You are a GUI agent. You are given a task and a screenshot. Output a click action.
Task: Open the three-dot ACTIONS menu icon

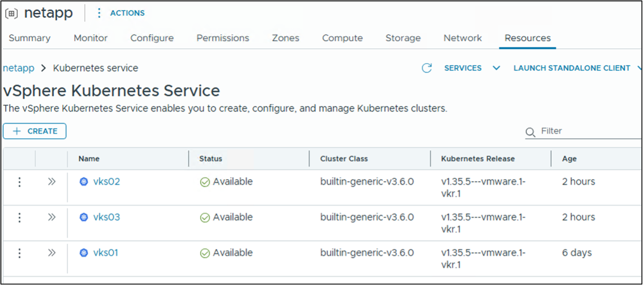99,13
